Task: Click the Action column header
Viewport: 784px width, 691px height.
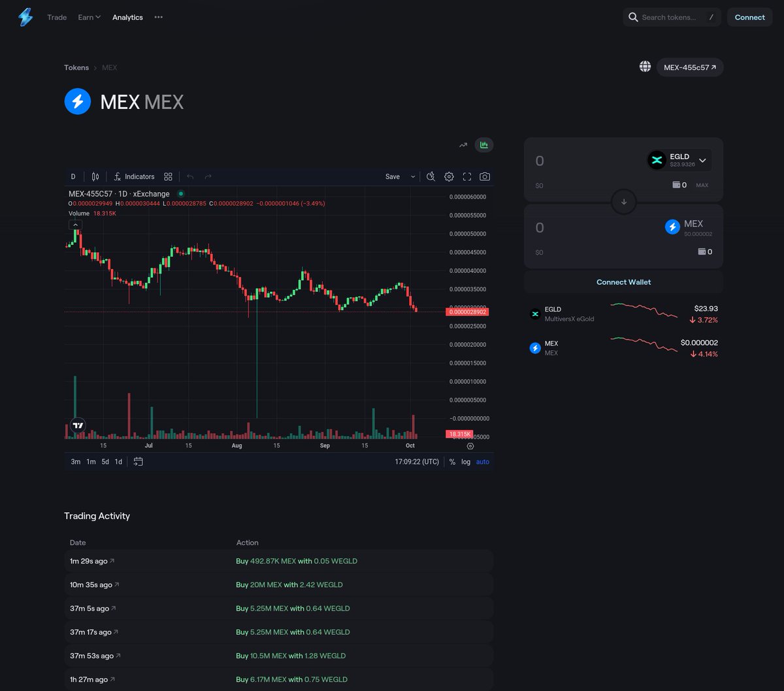Action: [247, 543]
